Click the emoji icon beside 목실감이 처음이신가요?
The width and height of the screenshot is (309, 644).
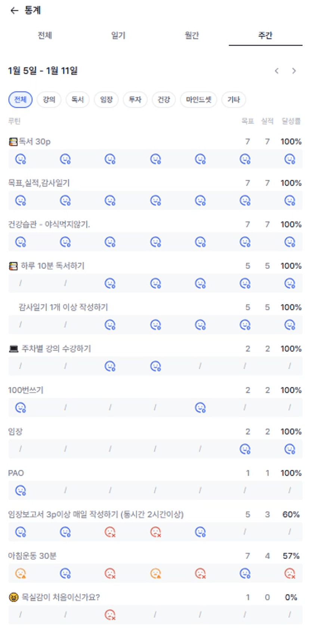(x=13, y=597)
